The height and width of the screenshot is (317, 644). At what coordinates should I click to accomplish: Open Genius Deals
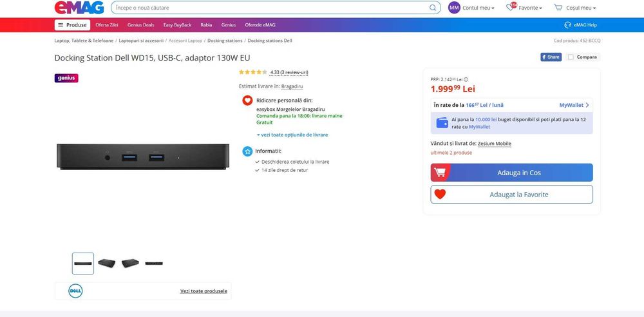(141, 25)
